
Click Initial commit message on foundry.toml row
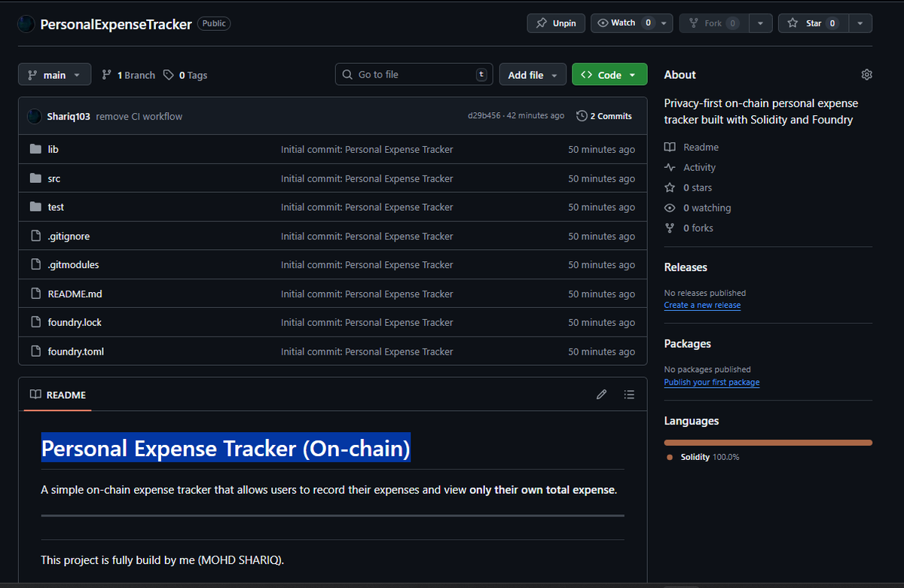[367, 352]
